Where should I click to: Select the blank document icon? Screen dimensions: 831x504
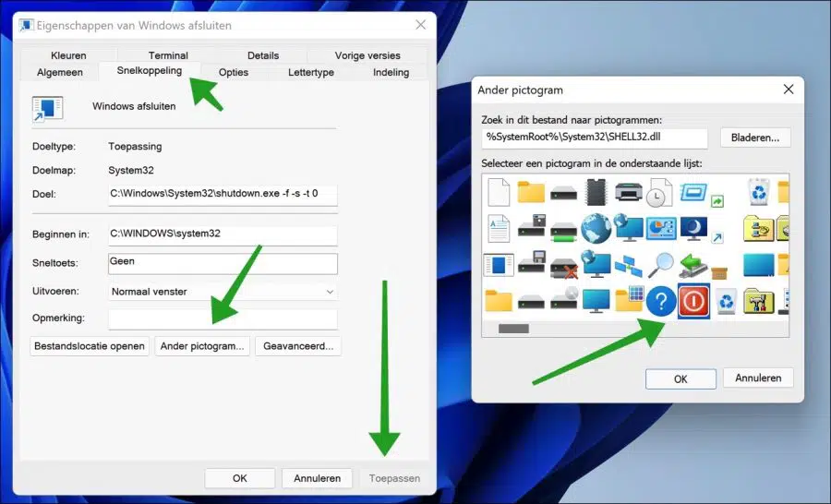coord(499,192)
